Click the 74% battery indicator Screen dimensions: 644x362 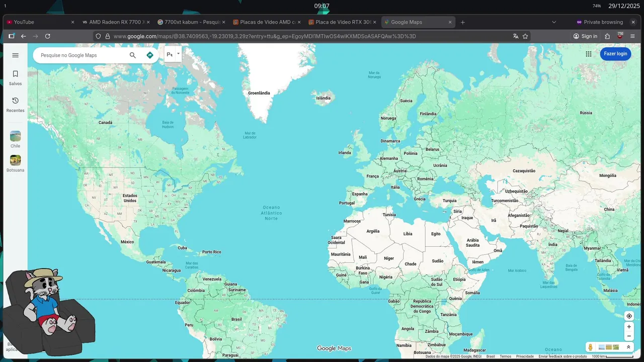pos(597,6)
